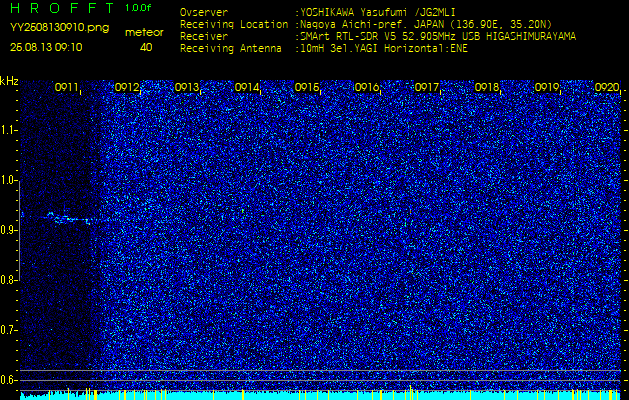Click the gray vertical range bar beside the 0.9 label
This screenshot has width=629, height=400.
(19, 231)
